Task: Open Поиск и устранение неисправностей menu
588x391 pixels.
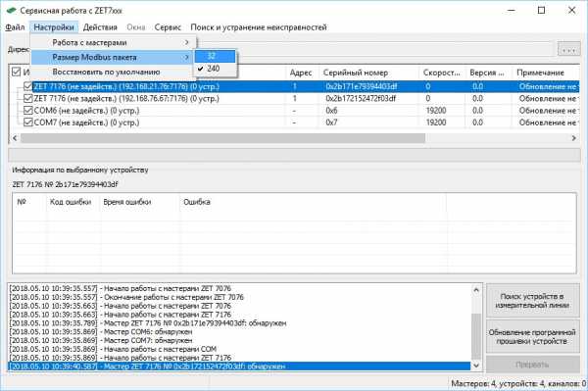Action: click(x=259, y=27)
